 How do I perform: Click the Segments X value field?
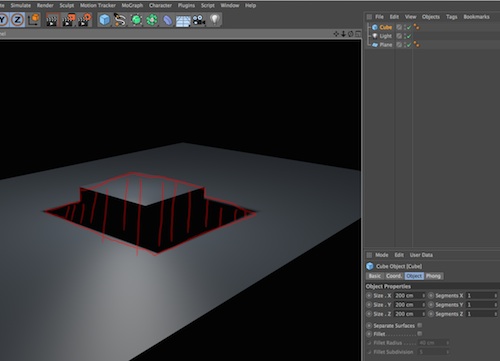(x=480, y=296)
